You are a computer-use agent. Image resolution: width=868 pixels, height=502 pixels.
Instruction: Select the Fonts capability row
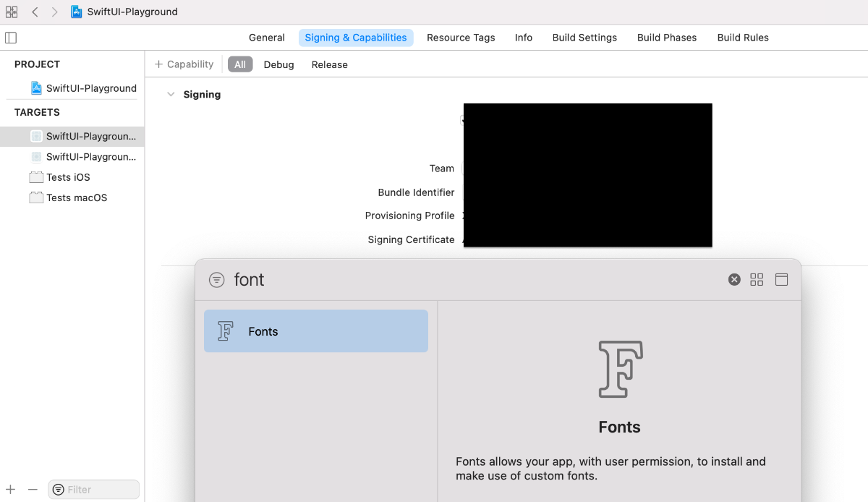click(316, 331)
